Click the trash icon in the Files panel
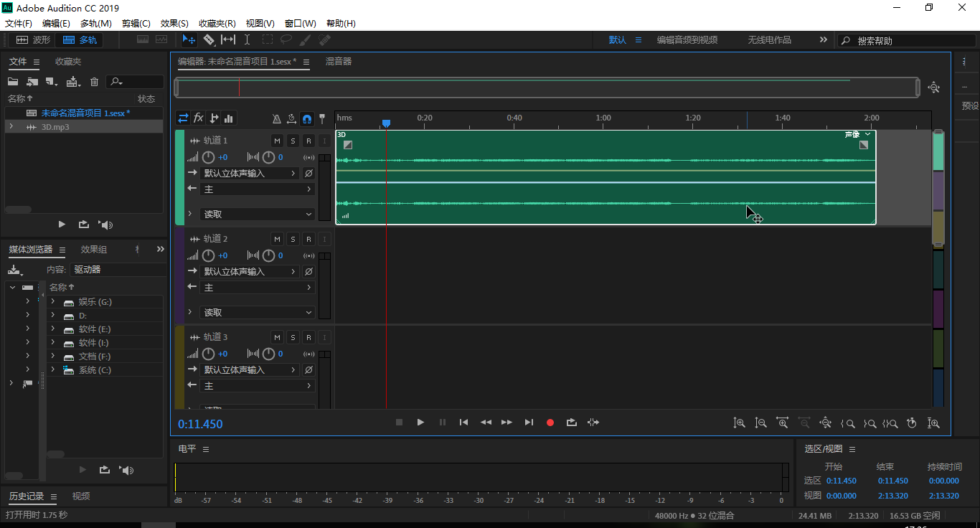This screenshot has height=528, width=980. [x=94, y=82]
